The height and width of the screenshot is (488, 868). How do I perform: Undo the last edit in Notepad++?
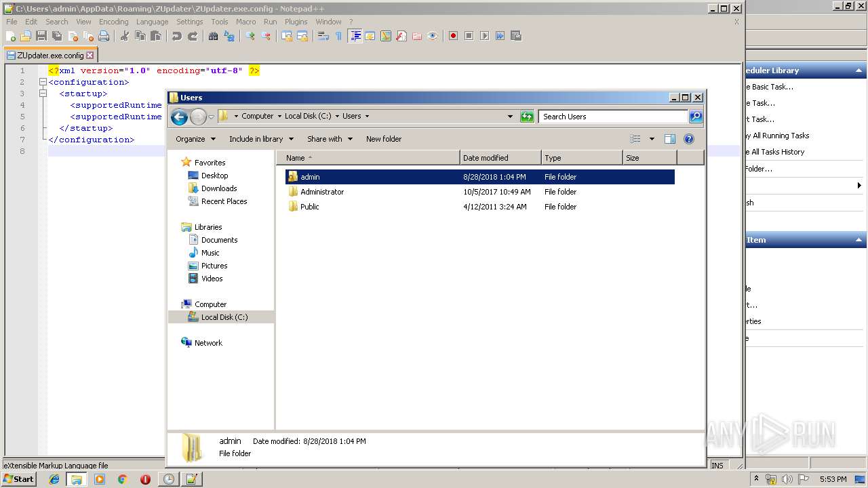177,36
